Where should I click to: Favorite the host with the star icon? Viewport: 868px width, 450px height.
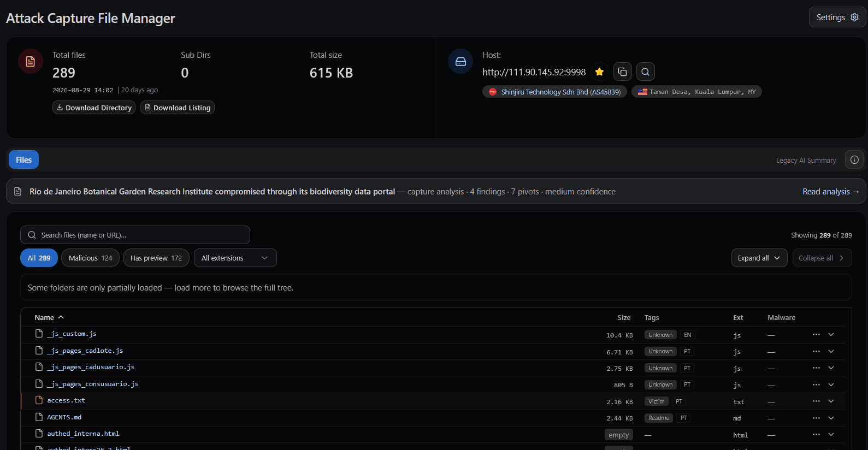click(x=599, y=72)
